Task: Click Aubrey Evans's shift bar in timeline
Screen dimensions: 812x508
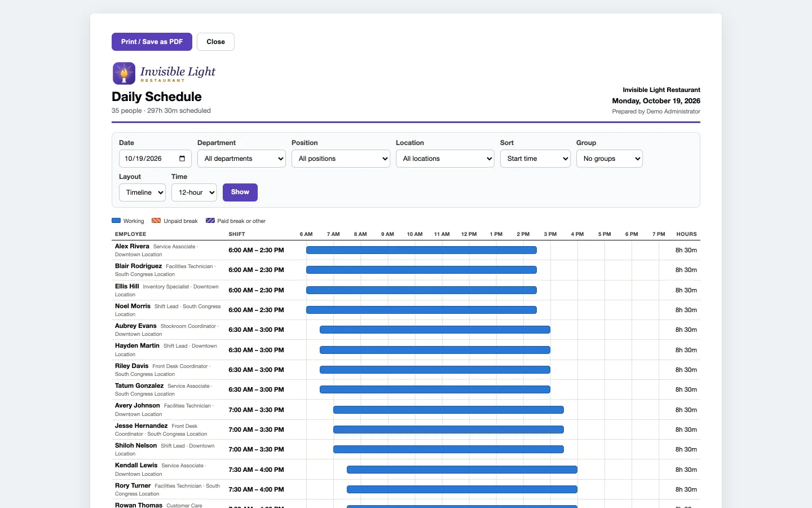Action: pyautogui.click(x=435, y=330)
